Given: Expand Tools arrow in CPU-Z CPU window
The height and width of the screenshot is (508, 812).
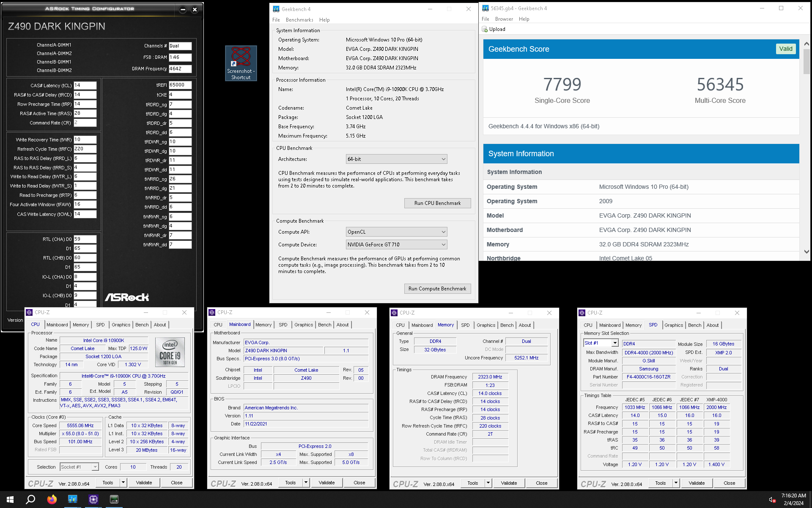Looking at the screenshot, I should (123, 483).
